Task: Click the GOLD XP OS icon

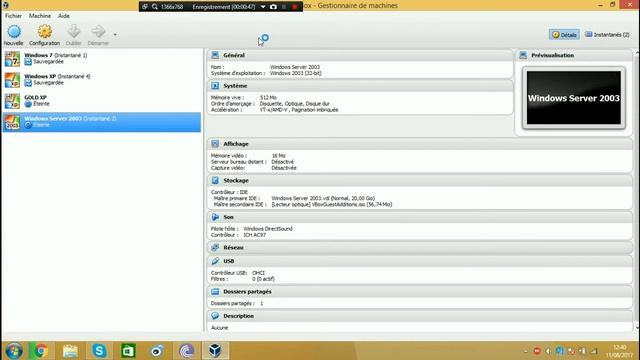Action: (x=12, y=101)
